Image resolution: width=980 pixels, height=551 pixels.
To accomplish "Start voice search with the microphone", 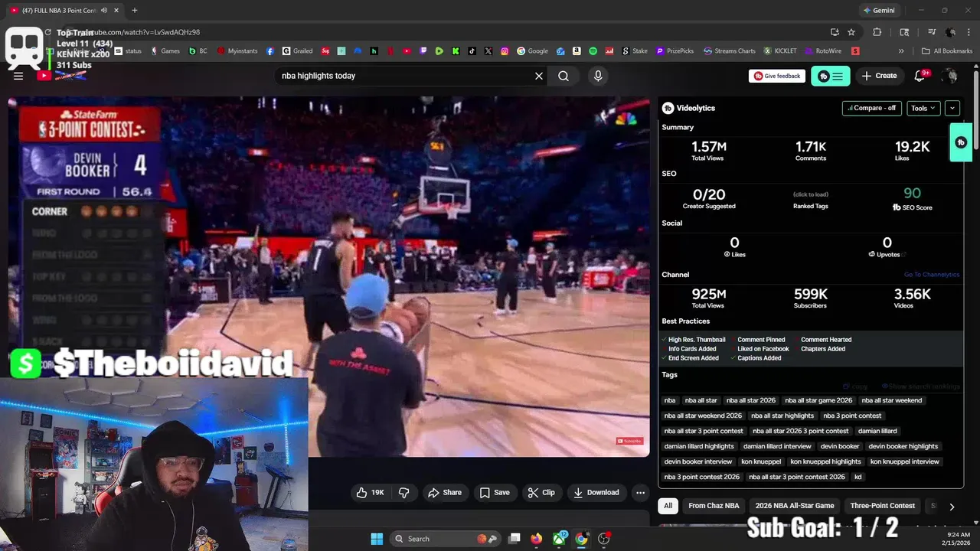I will point(598,76).
